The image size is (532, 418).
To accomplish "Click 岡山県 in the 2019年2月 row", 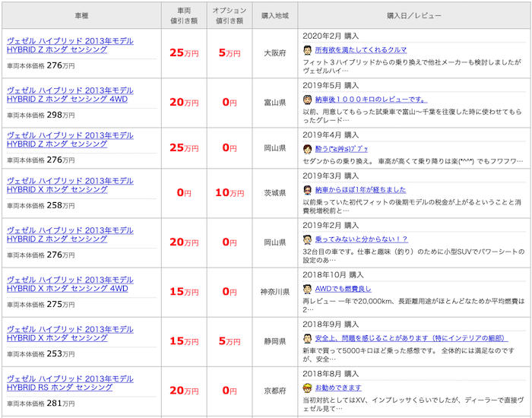I will coord(275,242).
